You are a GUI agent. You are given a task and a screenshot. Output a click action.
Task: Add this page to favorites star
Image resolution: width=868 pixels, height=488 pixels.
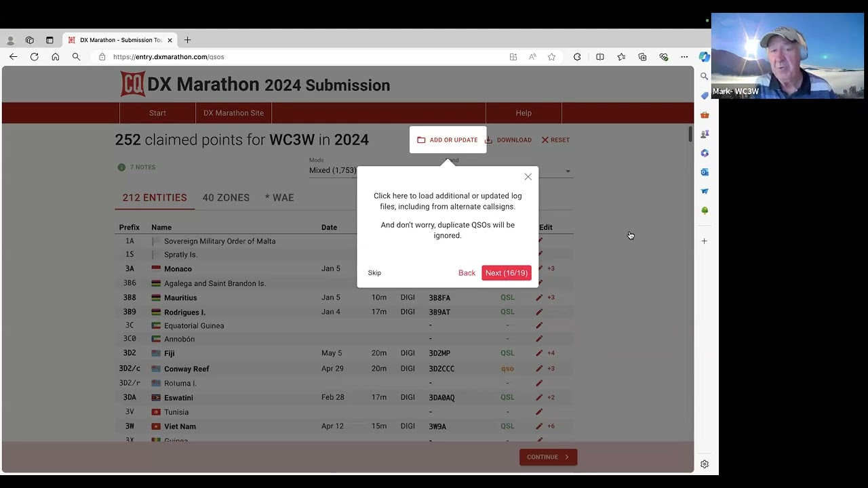tap(551, 57)
